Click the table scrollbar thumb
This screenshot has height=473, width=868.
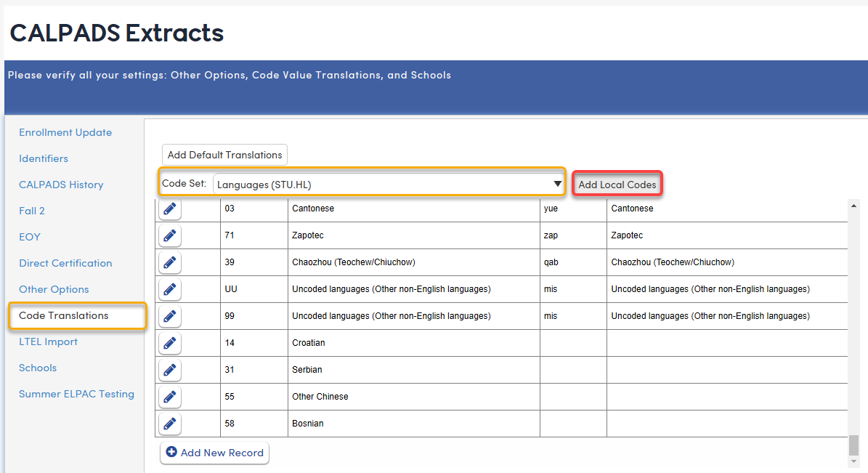[853, 445]
